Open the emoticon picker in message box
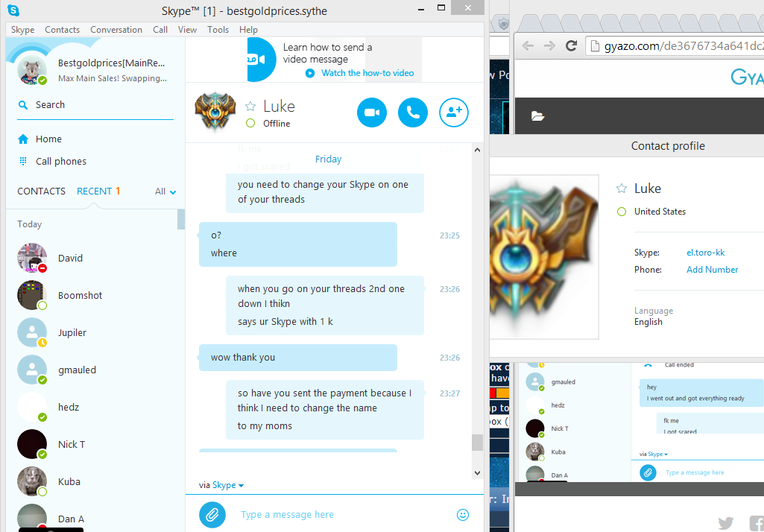The image size is (764, 532). [462, 514]
